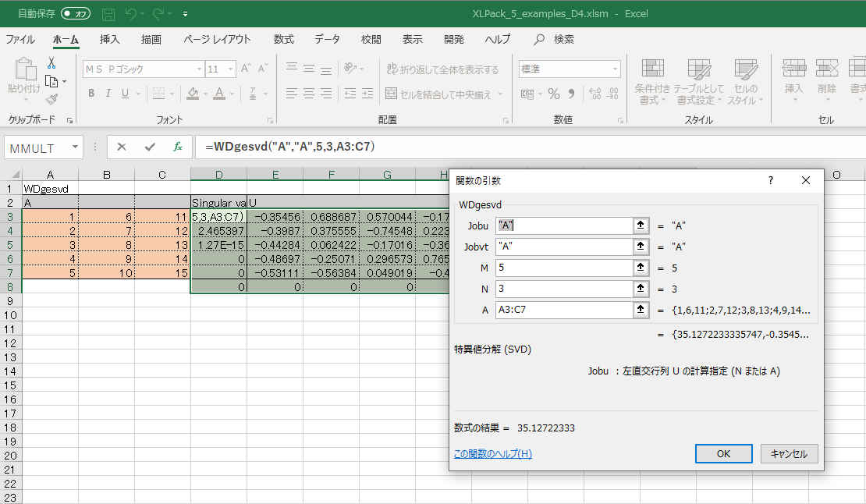866x504 pixels.
Task: Click the fill color bucket swatch
Action: coord(193,94)
